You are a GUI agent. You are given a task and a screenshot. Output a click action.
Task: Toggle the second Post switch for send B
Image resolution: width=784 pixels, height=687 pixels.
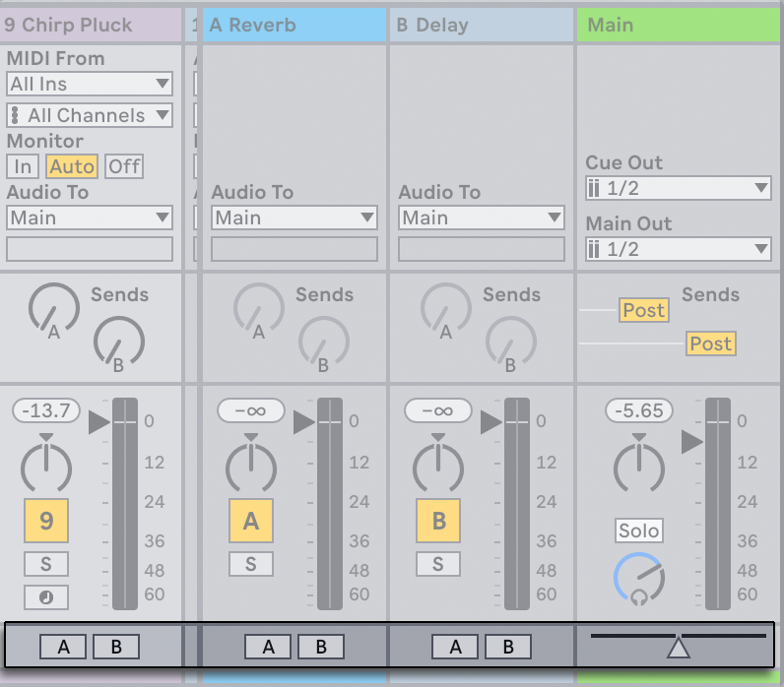click(x=710, y=343)
